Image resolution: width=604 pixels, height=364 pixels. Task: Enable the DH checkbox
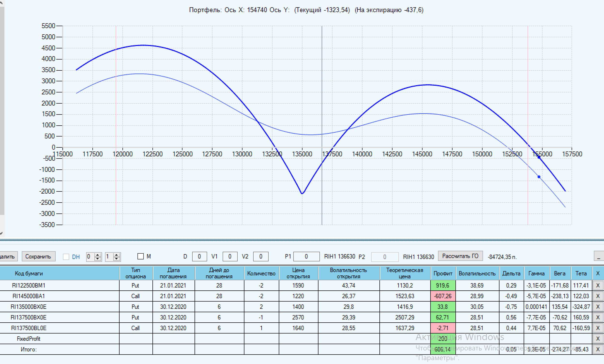[x=66, y=257]
